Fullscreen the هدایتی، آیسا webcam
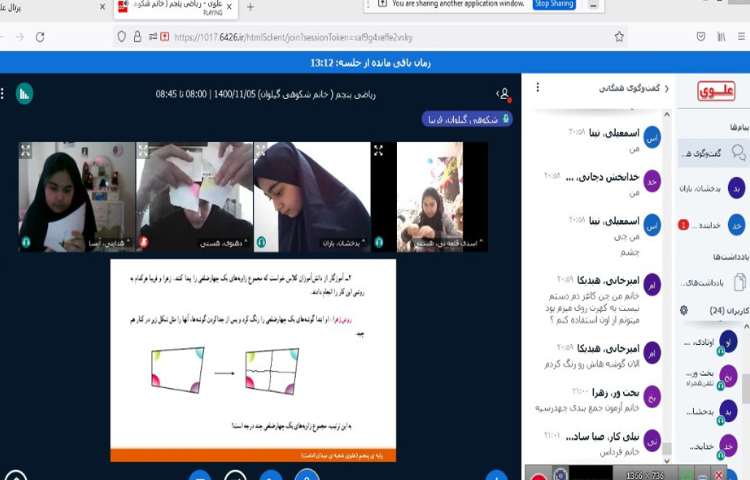The image size is (750, 480). [x=25, y=151]
